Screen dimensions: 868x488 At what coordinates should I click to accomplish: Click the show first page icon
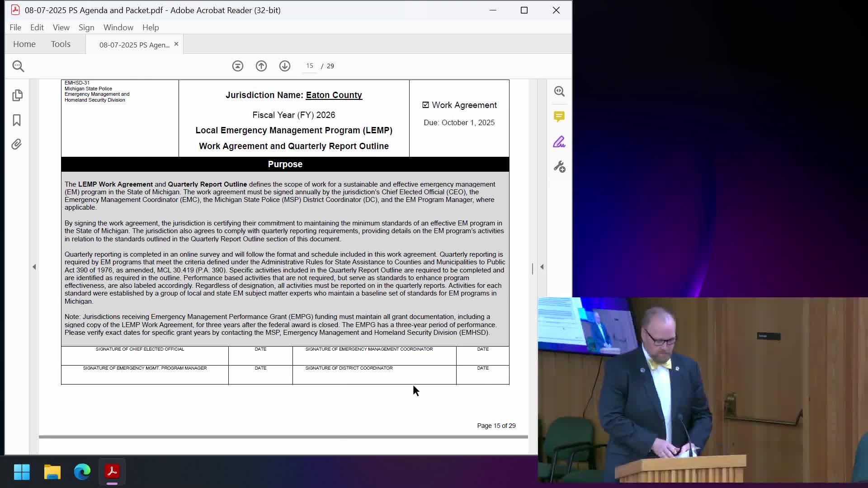click(238, 66)
